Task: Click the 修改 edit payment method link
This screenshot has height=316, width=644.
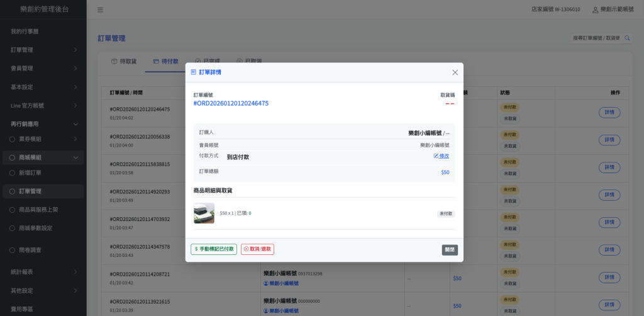Action: (x=441, y=156)
